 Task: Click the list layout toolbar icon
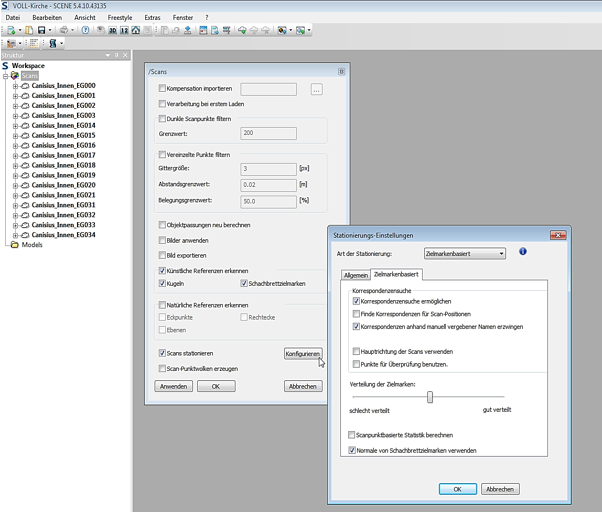click(x=34, y=43)
